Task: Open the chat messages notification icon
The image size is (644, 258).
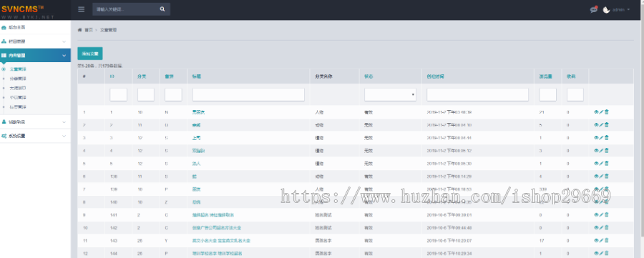Action: click(593, 9)
